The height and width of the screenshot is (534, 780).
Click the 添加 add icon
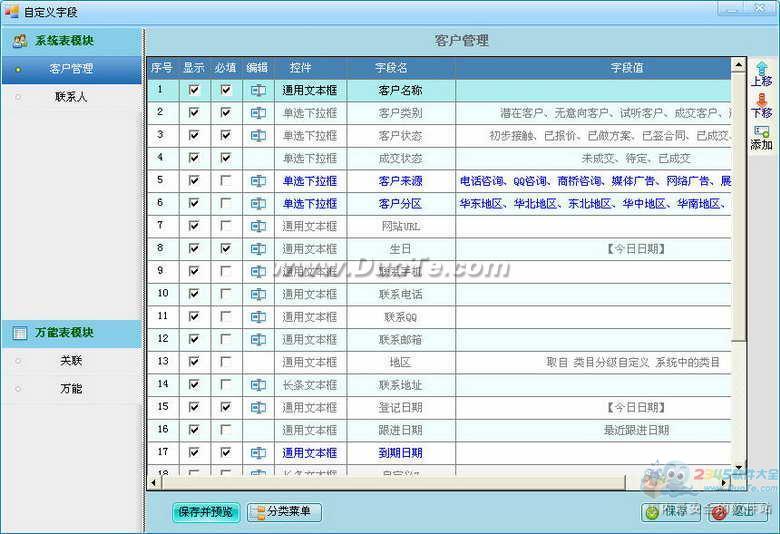(761, 132)
